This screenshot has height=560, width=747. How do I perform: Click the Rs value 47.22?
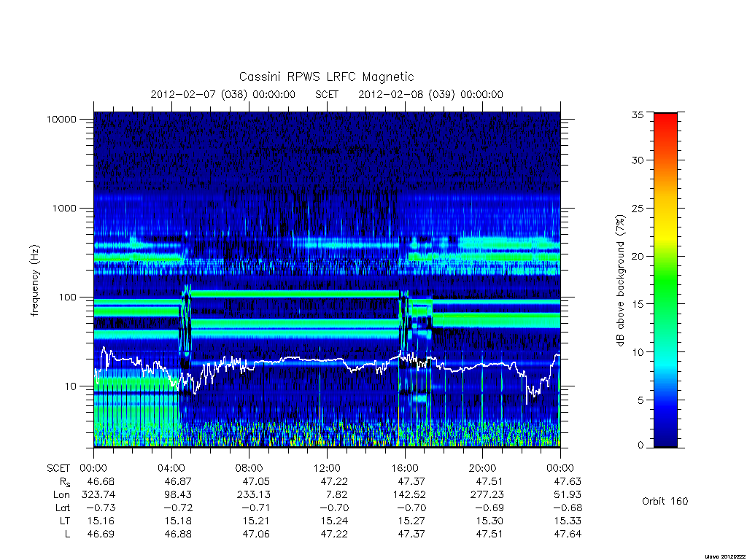tap(334, 482)
